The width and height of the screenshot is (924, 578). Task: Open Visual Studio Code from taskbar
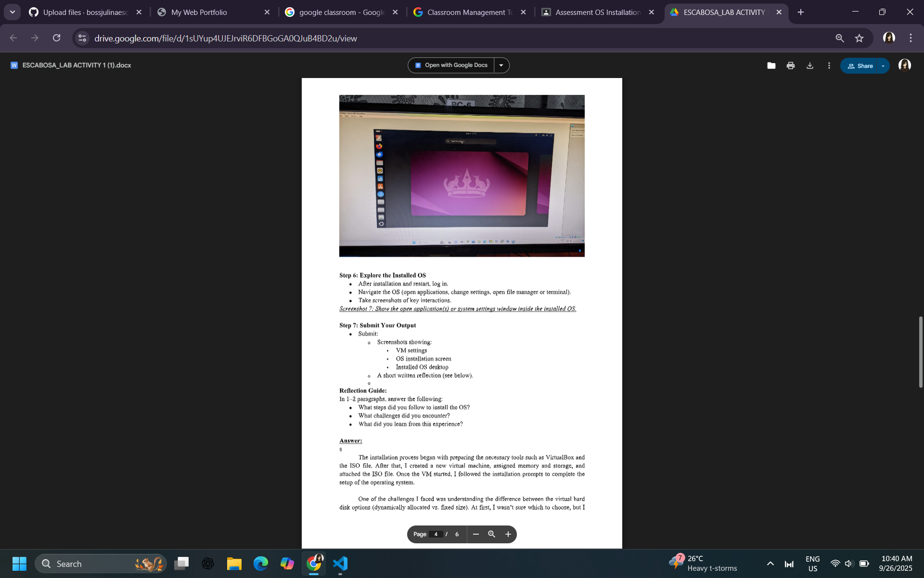point(340,564)
